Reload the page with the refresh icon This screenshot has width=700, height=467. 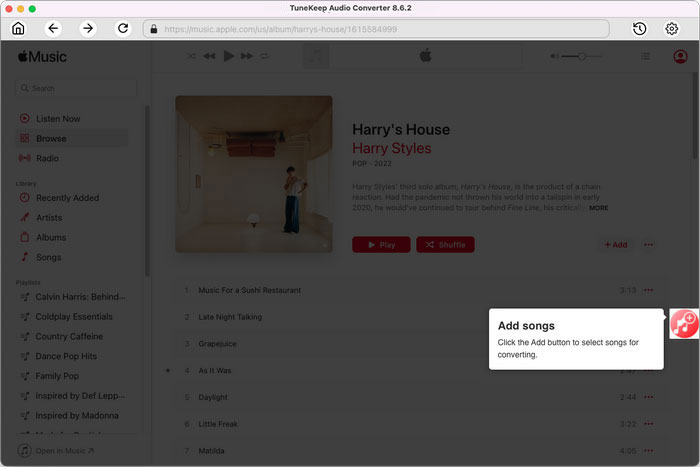point(123,29)
